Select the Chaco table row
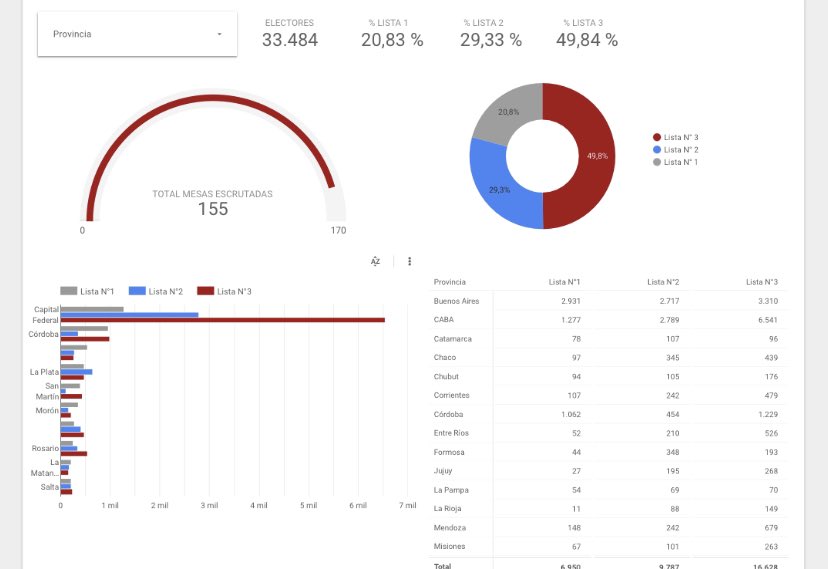Image resolution: width=828 pixels, height=569 pixels. [x=607, y=357]
